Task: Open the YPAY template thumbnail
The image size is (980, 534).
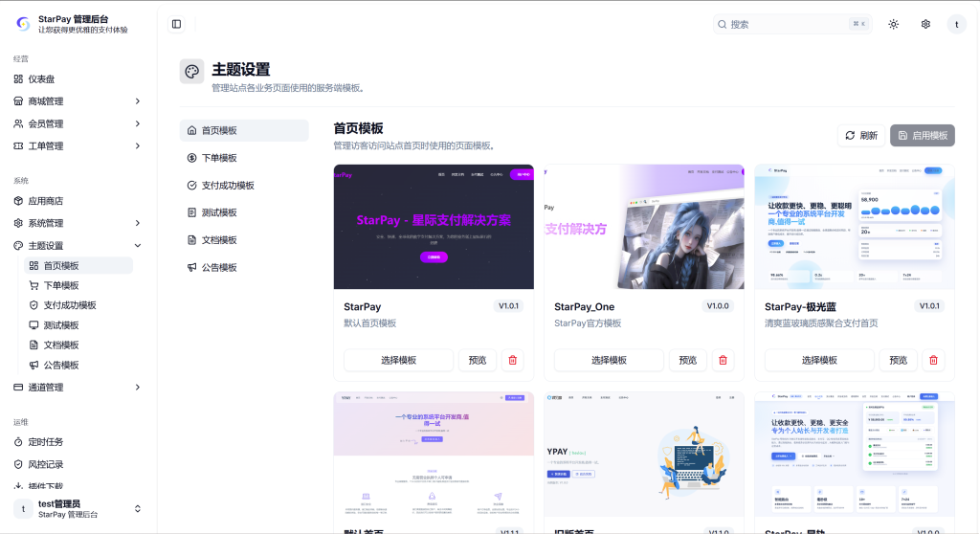Action: tap(644, 455)
